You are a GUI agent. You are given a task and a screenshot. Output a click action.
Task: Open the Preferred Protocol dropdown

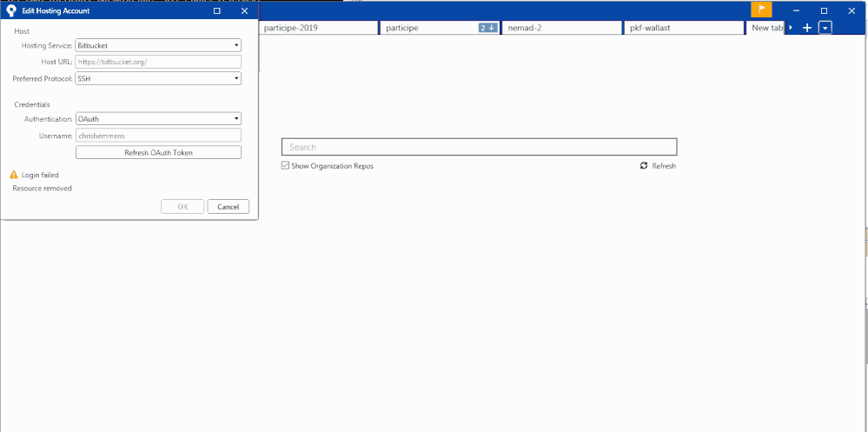coord(158,78)
